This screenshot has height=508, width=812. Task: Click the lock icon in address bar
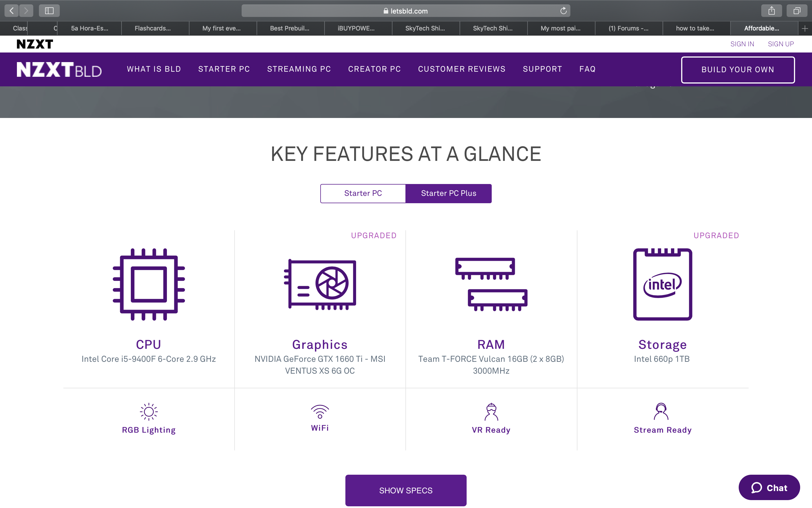coord(386,11)
